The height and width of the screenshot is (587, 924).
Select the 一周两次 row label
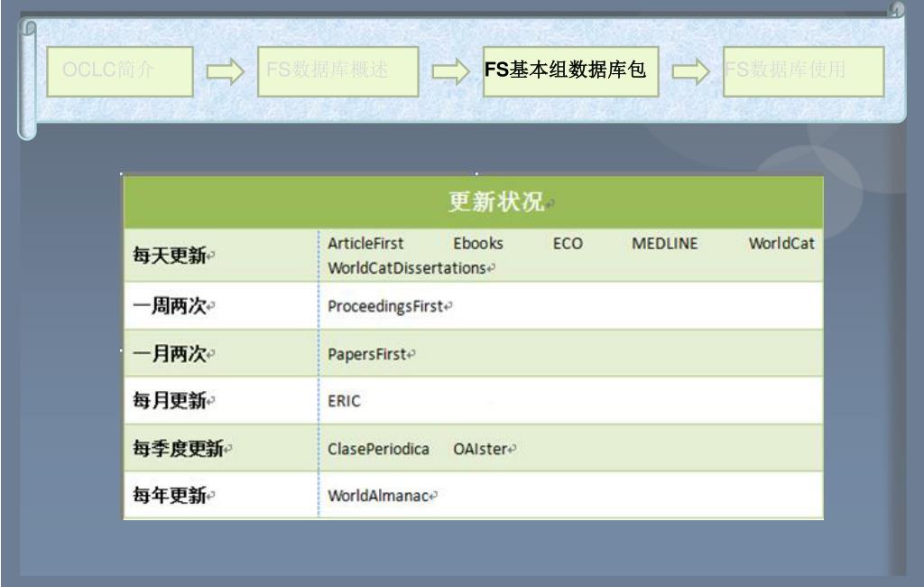coord(170,305)
